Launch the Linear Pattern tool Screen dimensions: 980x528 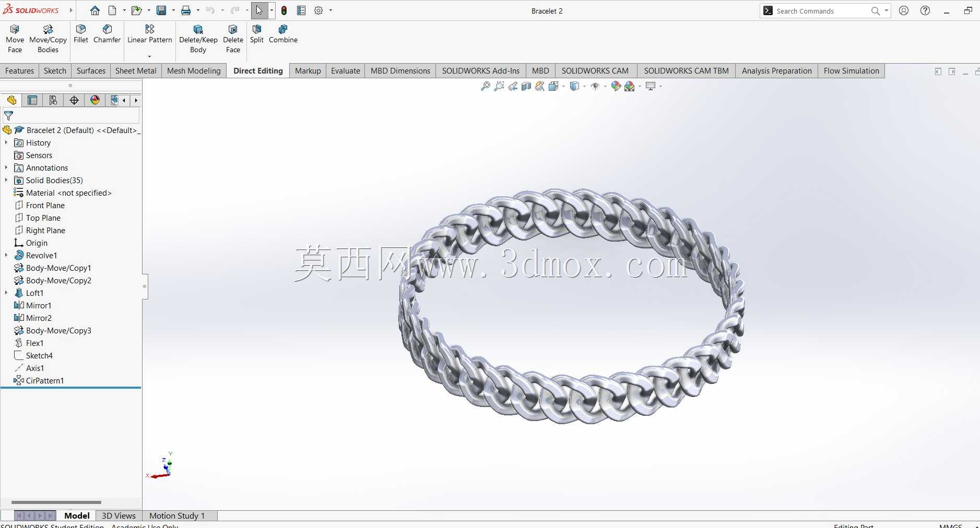click(x=150, y=34)
